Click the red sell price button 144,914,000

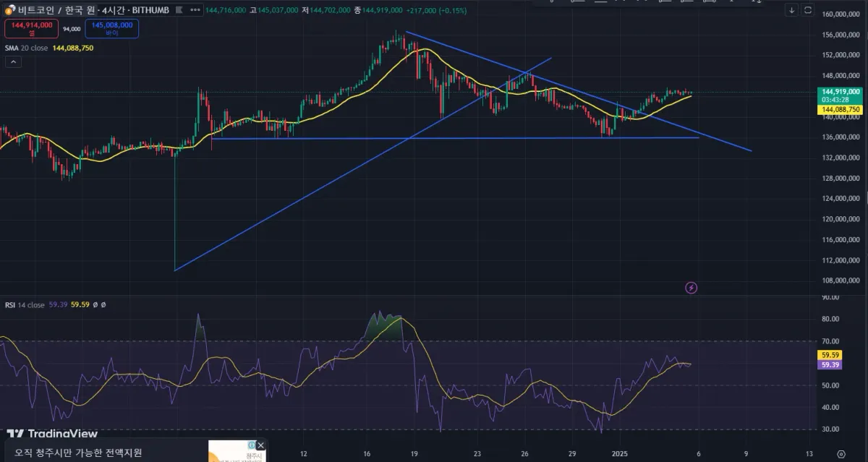click(x=33, y=29)
